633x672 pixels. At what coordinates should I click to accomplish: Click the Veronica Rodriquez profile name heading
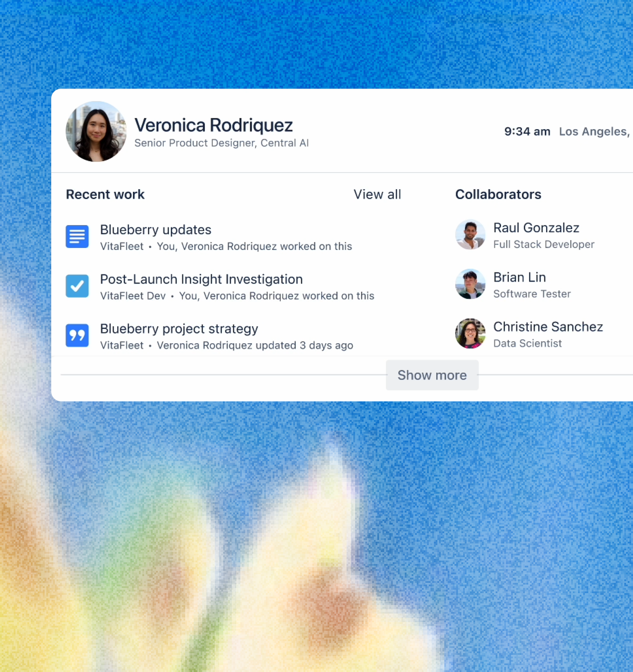click(213, 125)
